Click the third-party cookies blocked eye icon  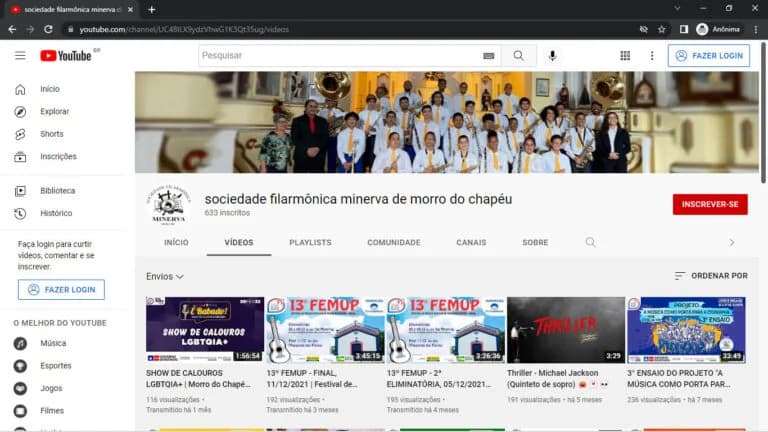click(644, 29)
